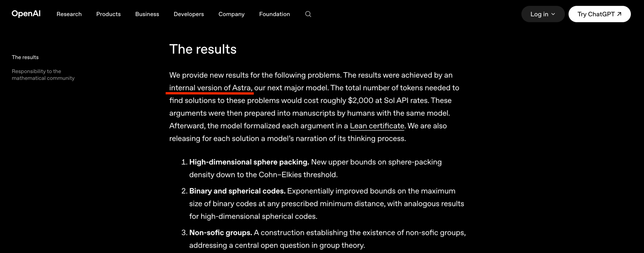
Task: Jump to The results sidebar section
Action: (25, 57)
